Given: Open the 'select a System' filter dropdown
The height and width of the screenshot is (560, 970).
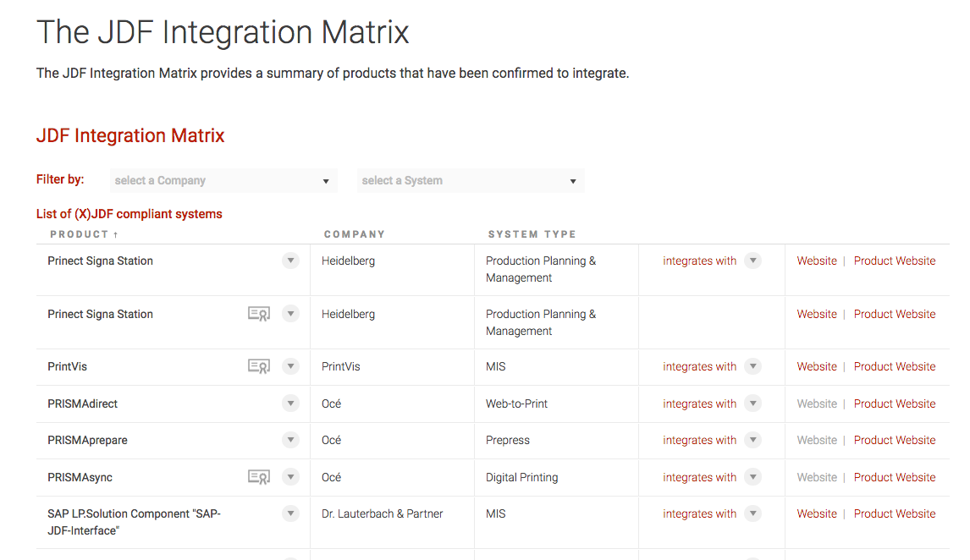Looking at the screenshot, I should [x=470, y=180].
